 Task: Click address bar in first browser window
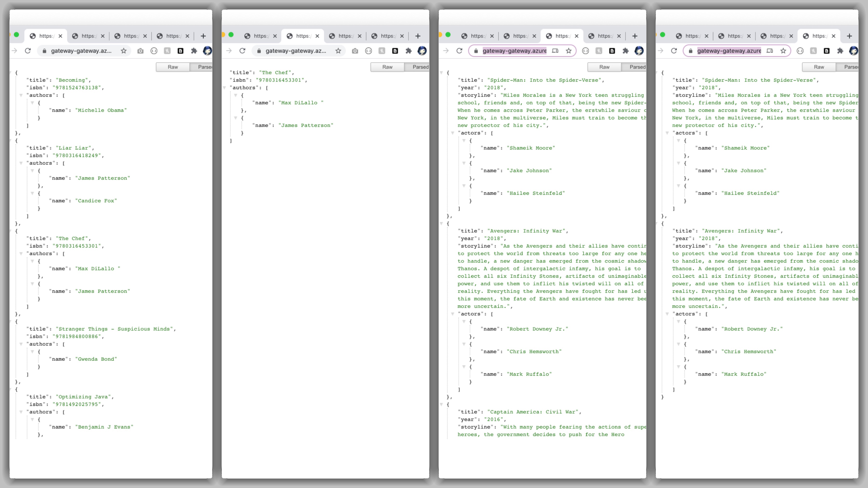81,51
